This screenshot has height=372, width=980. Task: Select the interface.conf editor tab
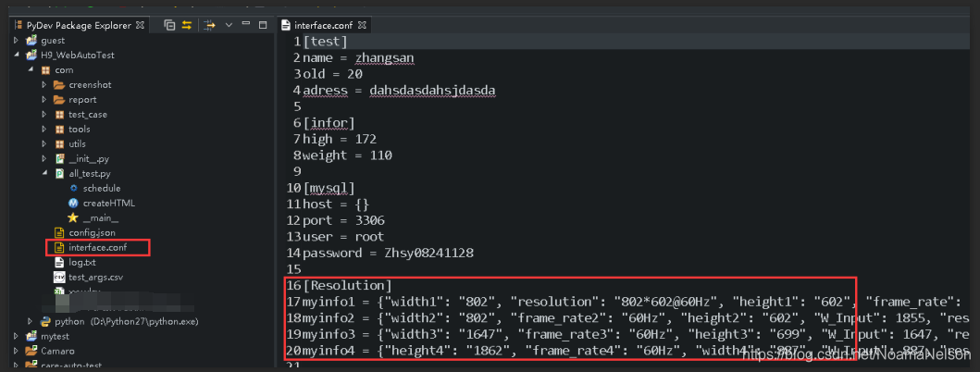[x=323, y=26]
